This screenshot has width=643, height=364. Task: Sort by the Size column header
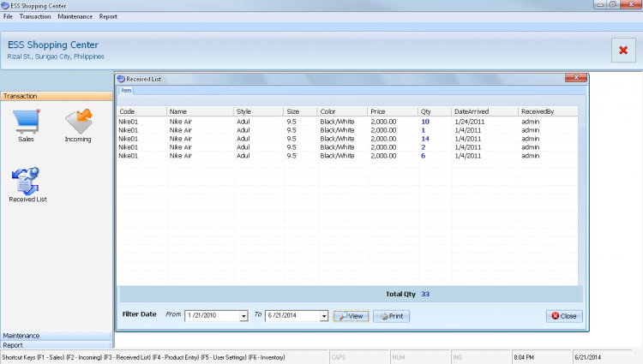tap(301, 111)
